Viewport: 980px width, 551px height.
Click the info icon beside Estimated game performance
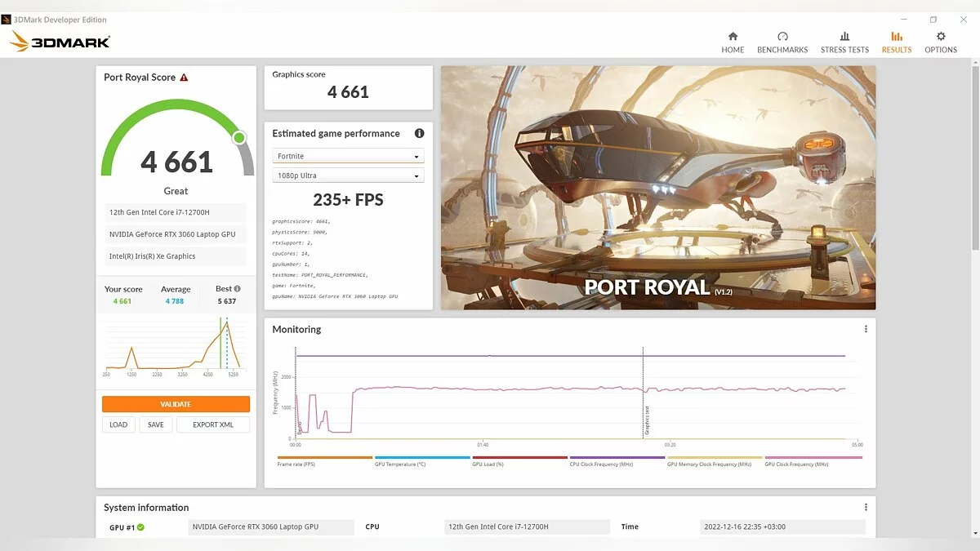[419, 133]
